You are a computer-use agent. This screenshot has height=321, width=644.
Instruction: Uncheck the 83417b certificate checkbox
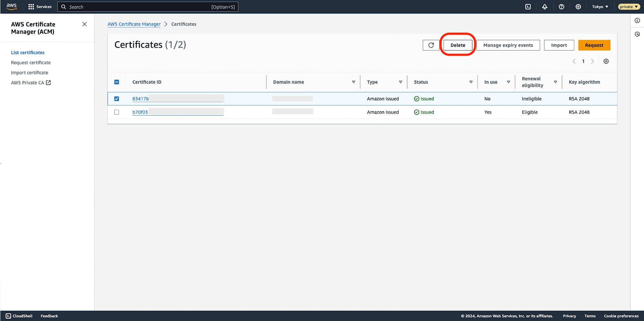[117, 99]
